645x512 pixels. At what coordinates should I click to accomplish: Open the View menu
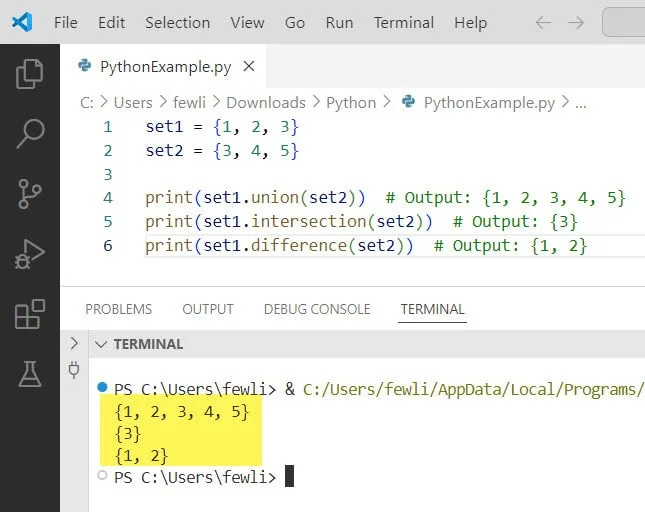click(247, 23)
